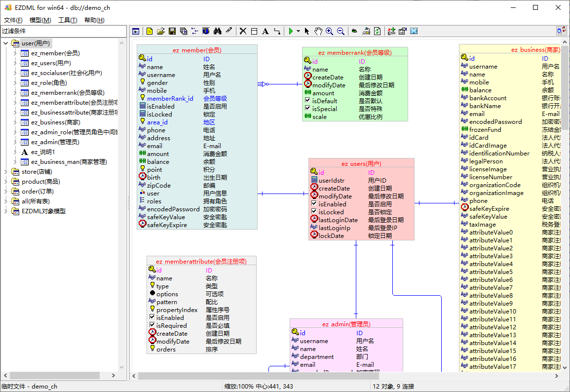Viewport: 570px width, 392px height.
Task: Expand the all(所有表) folder node
Action: pyautogui.click(x=5, y=201)
